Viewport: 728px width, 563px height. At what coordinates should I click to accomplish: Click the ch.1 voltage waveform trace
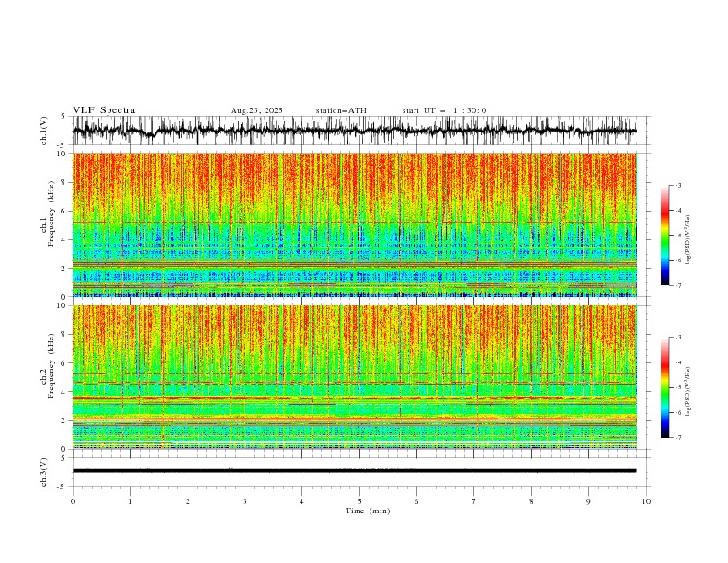[354, 131]
